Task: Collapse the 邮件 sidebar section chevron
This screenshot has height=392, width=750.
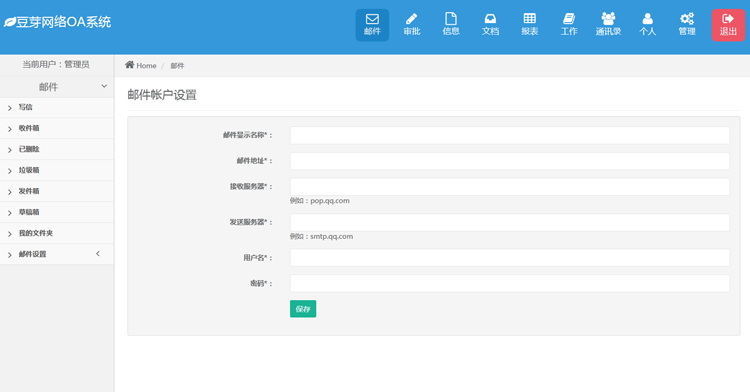Action: point(104,86)
